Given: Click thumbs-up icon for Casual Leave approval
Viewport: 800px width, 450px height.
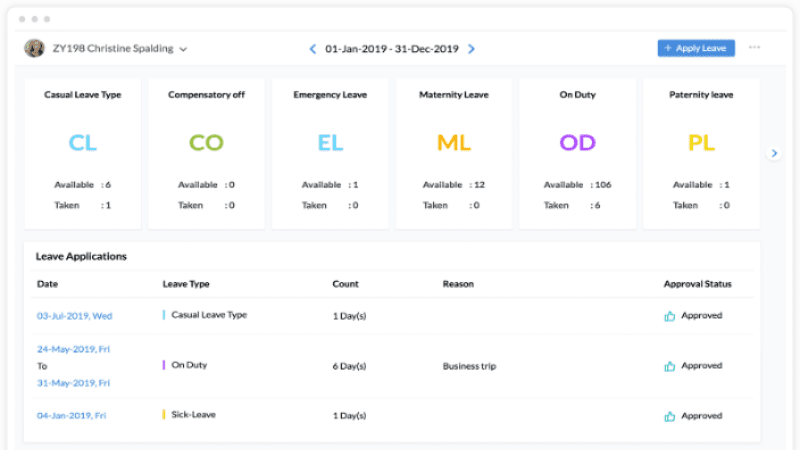Looking at the screenshot, I should click(670, 316).
